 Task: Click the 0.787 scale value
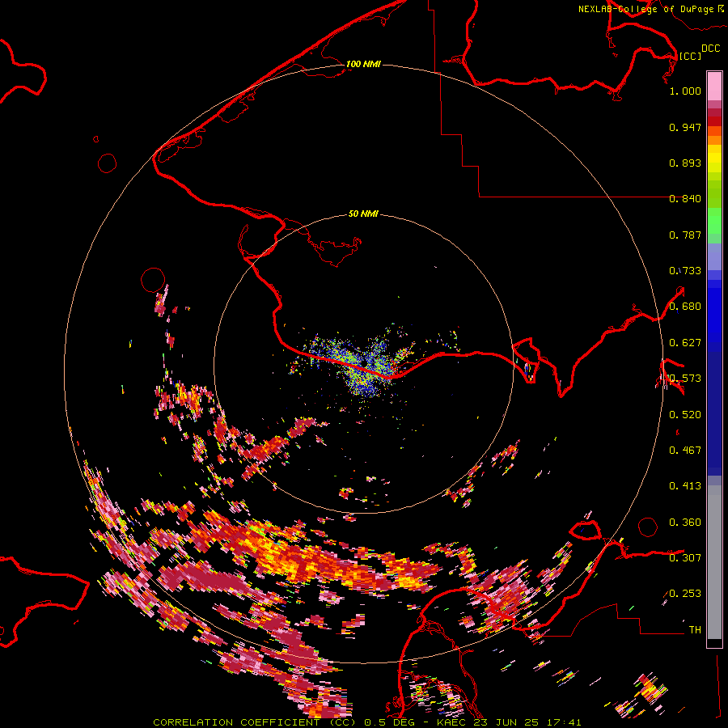coord(685,235)
